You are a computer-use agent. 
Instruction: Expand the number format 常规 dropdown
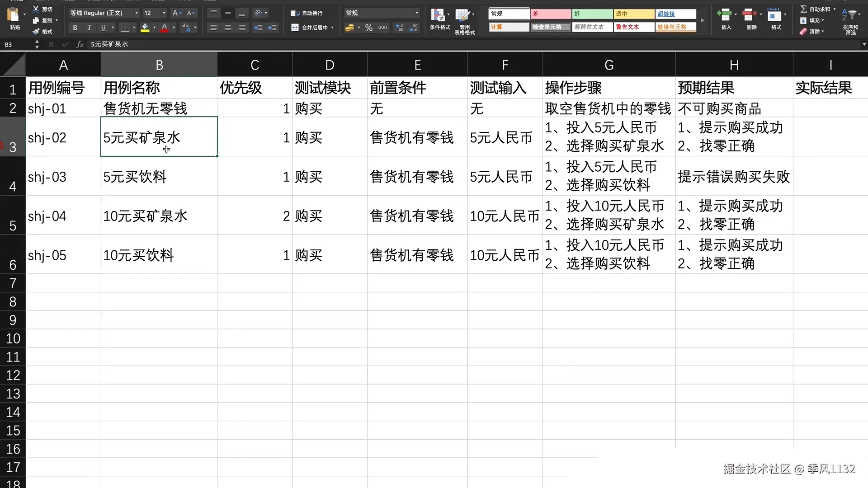coord(417,13)
